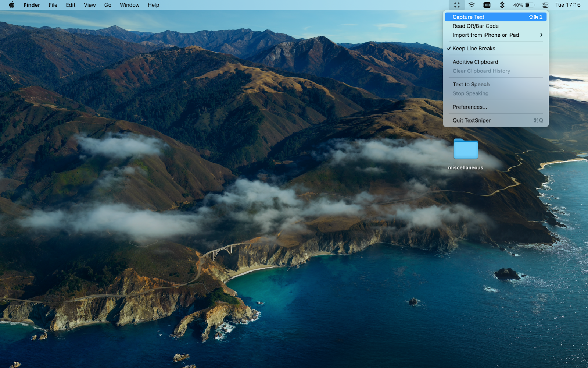Image resolution: width=588 pixels, height=368 pixels.
Task: Click the Tue 17:16 clock
Action: tap(568, 5)
